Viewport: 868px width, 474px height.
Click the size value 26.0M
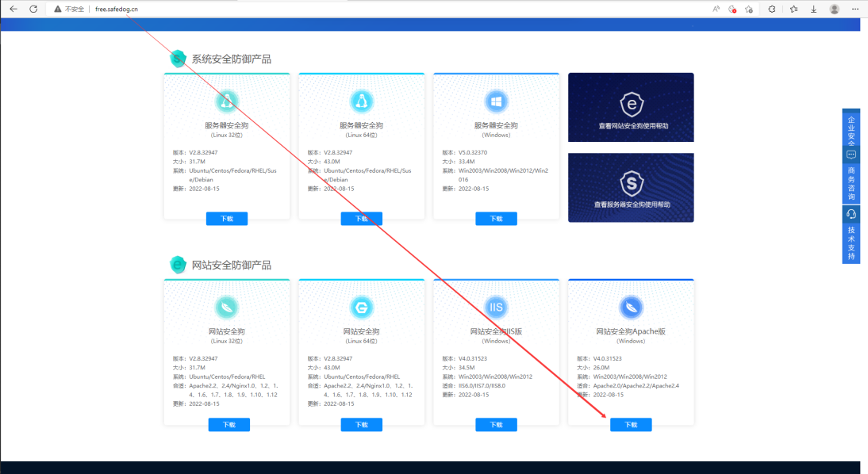click(x=601, y=368)
